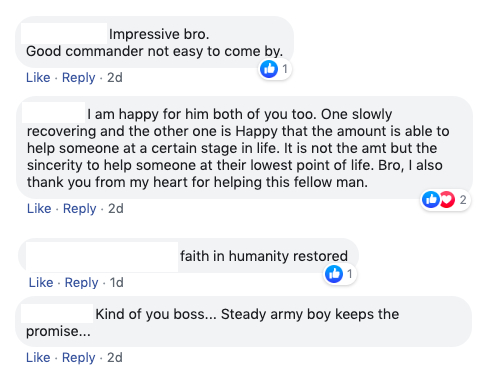
Task: Reply to the 'Steady army boy' comment
Action: pyautogui.click(x=79, y=358)
